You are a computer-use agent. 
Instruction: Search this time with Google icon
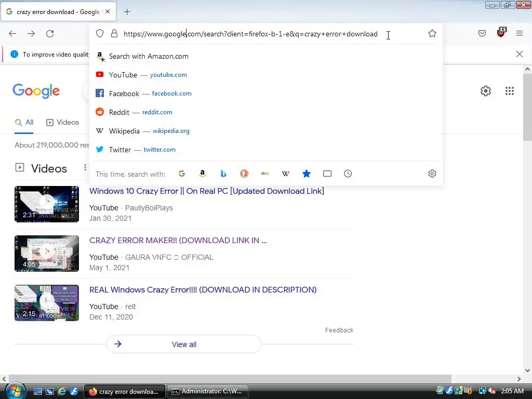[x=182, y=174]
